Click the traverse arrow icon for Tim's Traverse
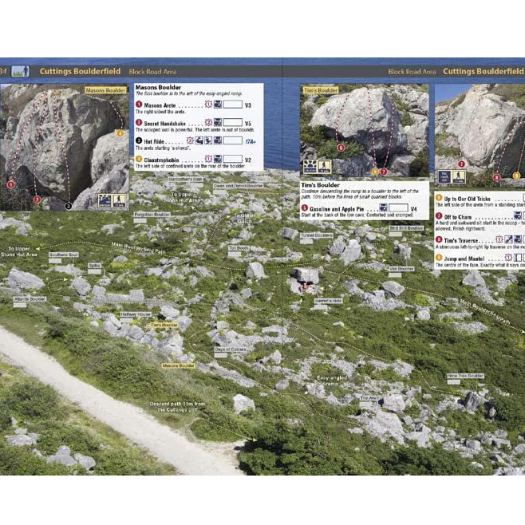Image resolution: width=525 pixels, height=525 pixels. pyautogui.click(x=509, y=239)
